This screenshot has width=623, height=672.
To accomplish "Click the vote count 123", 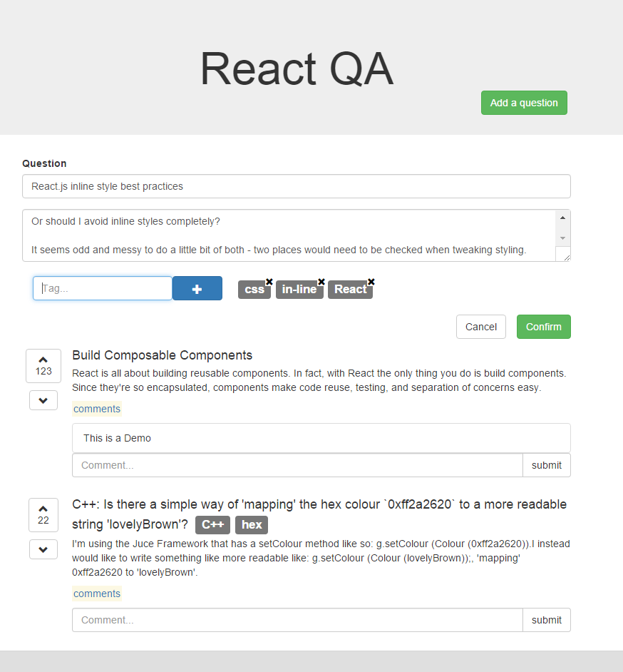I will (x=43, y=371).
